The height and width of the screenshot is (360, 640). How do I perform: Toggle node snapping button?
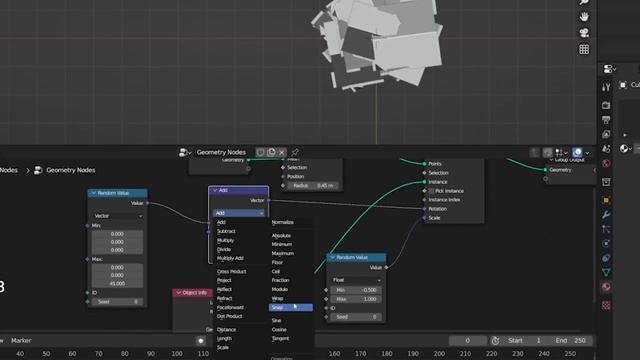click(547, 153)
